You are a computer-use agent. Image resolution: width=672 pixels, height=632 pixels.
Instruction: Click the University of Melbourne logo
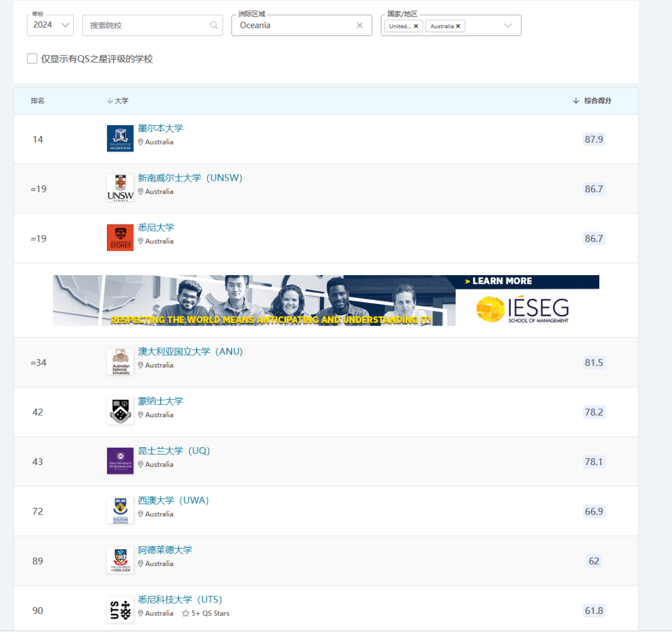coord(120,138)
